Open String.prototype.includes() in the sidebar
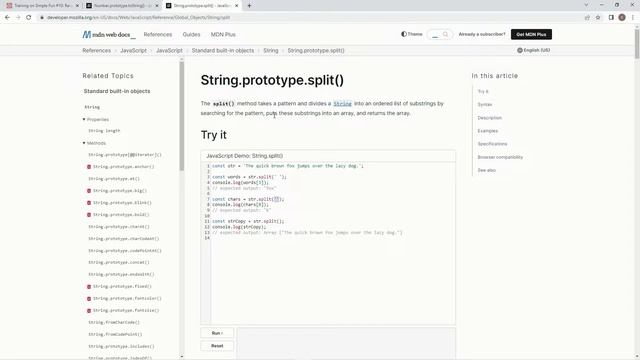The image size is (640, 360). coord(121,347)
